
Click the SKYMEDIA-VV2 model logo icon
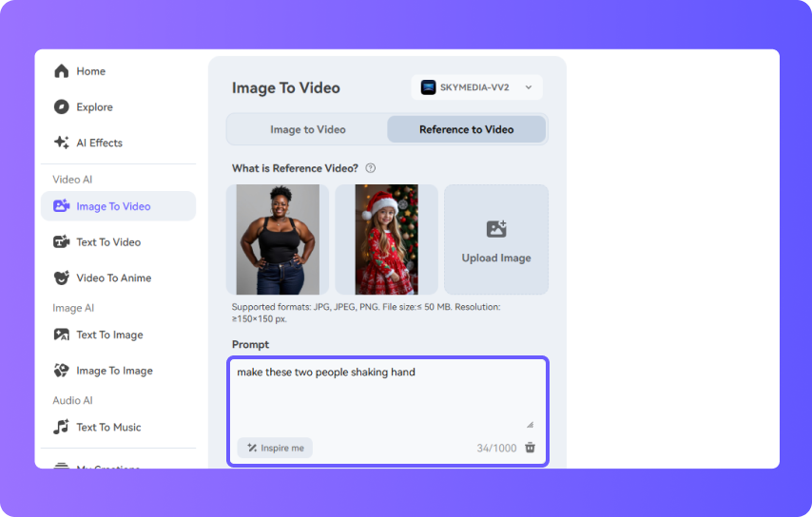click(428, 86)
